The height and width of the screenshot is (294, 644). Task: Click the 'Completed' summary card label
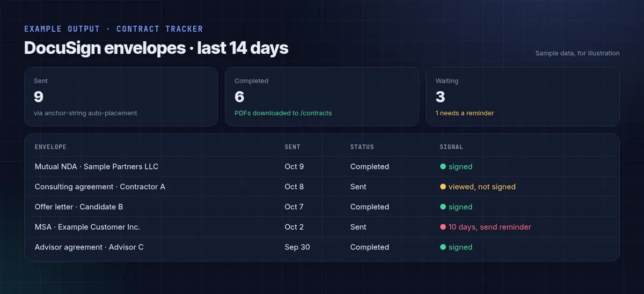pyautogui.click(x=251, y=81)
